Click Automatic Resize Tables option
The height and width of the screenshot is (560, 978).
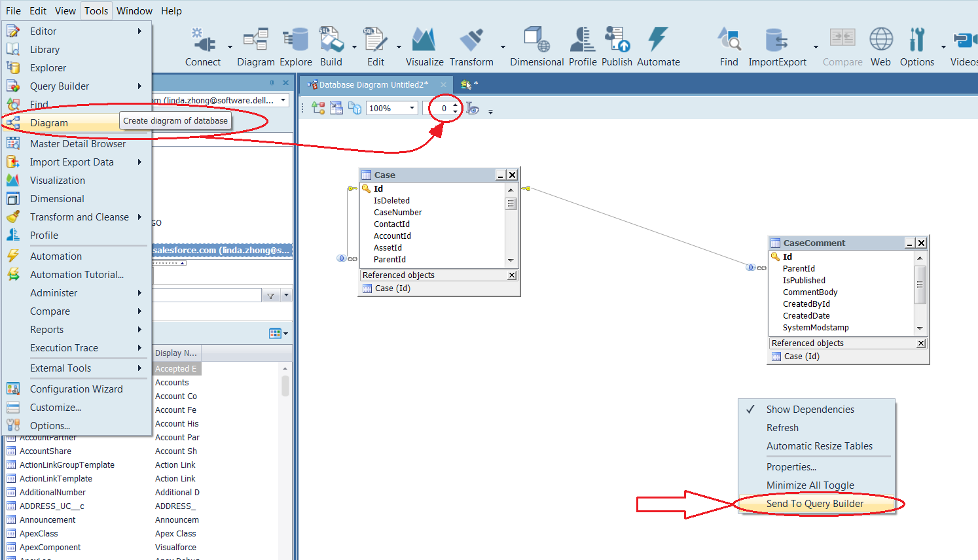(819, 446)
